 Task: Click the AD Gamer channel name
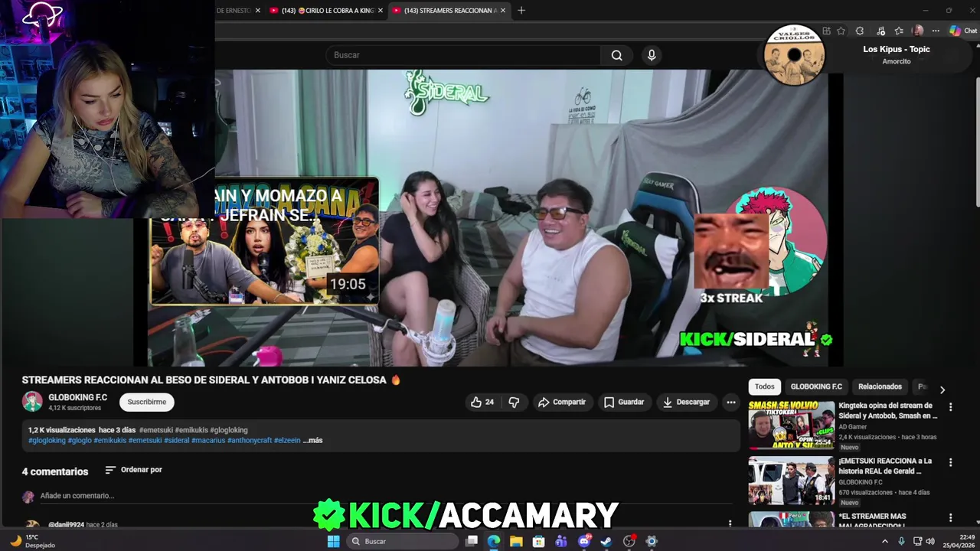(853, 426)
